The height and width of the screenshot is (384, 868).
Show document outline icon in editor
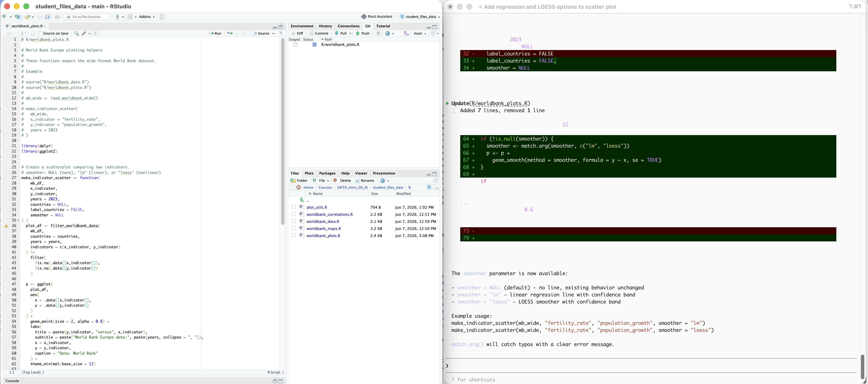click(x=280, y=33)
